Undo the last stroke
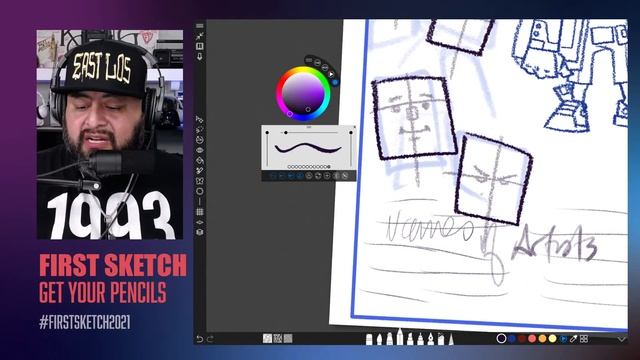Viewport: 640px width, 360px height. (x=200, y=339)
